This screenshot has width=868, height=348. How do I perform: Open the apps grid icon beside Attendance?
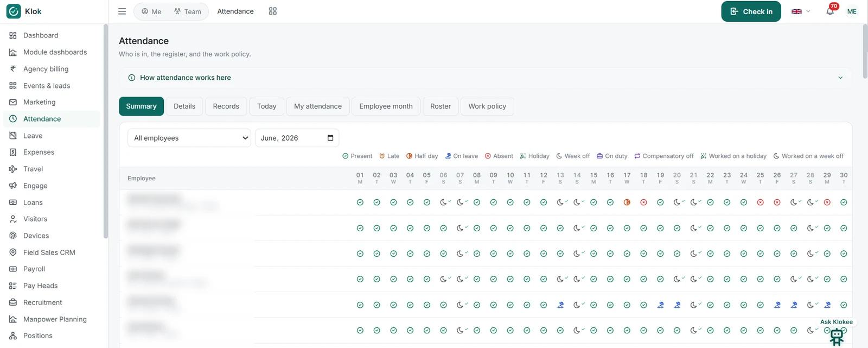coord(273,11)
